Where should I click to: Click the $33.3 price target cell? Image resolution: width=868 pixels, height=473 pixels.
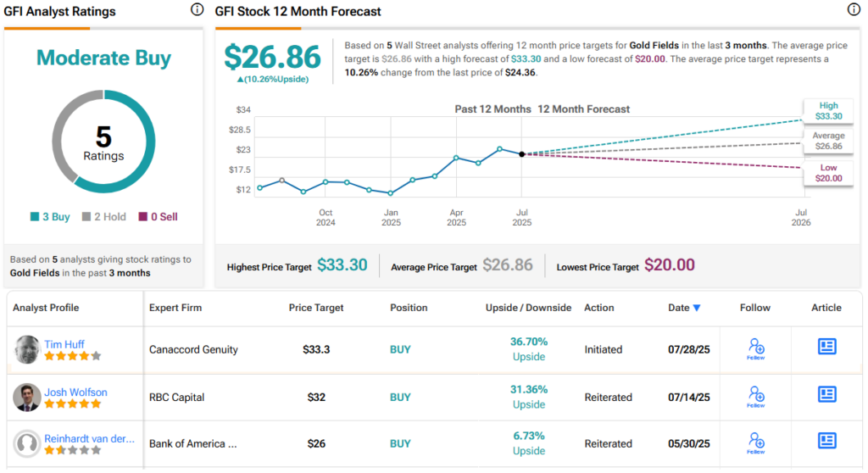(x=316, y=349)
